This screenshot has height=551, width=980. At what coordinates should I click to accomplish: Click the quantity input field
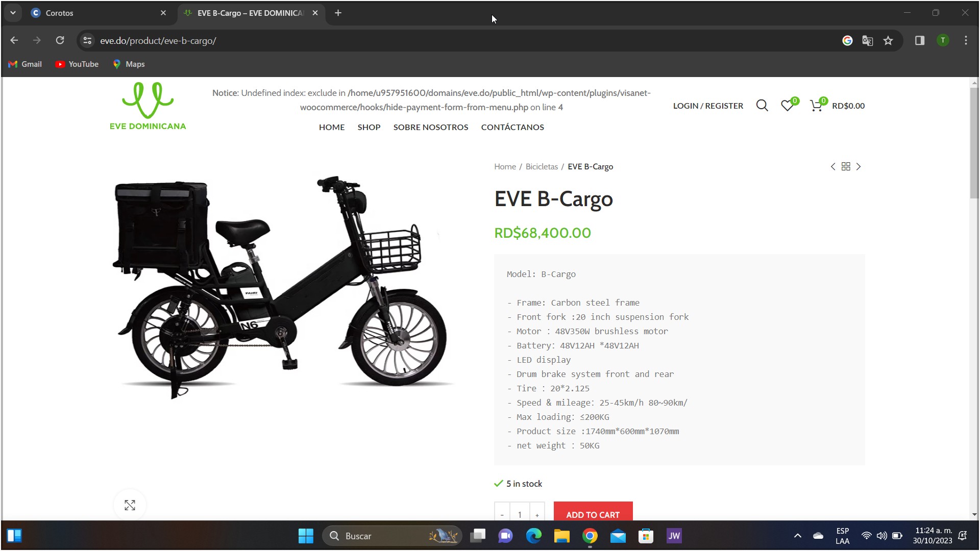point(520,512)
